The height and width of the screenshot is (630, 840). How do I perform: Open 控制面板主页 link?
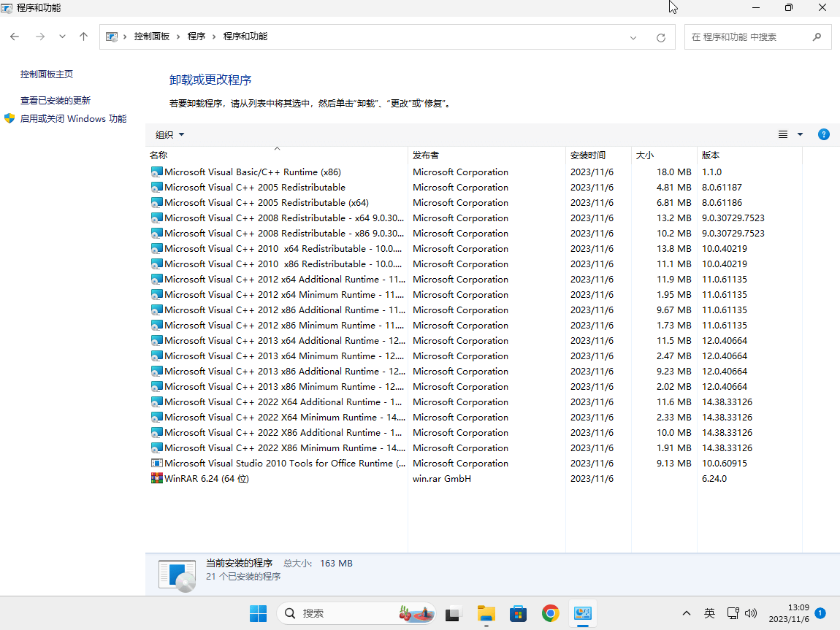click(47, 74)
